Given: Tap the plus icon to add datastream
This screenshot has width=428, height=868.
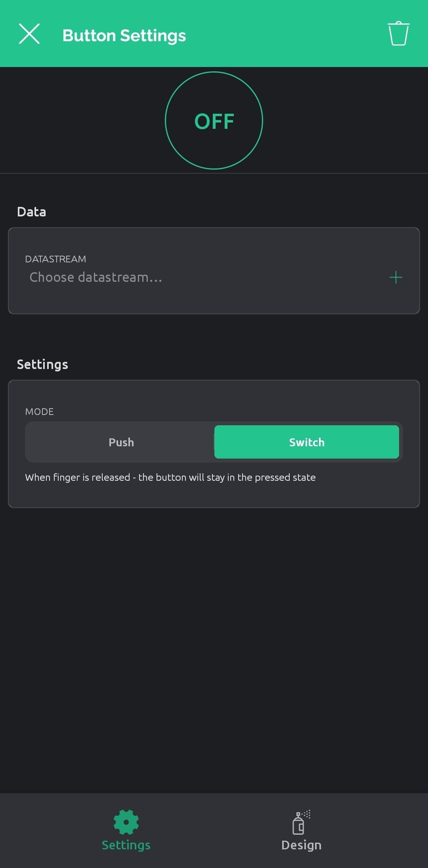Looking at the screenshot, I should [x=396, y=277].
